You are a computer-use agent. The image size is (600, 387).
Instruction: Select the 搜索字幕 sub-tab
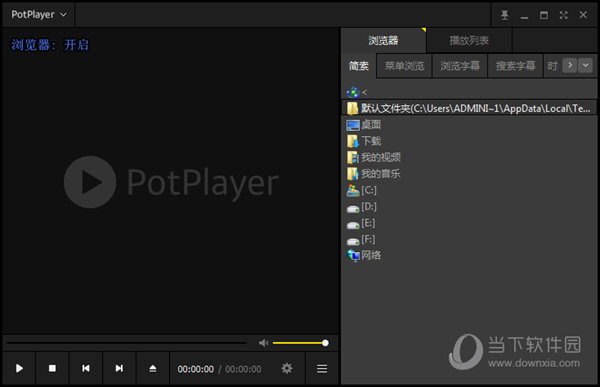[x=515, y=66]
